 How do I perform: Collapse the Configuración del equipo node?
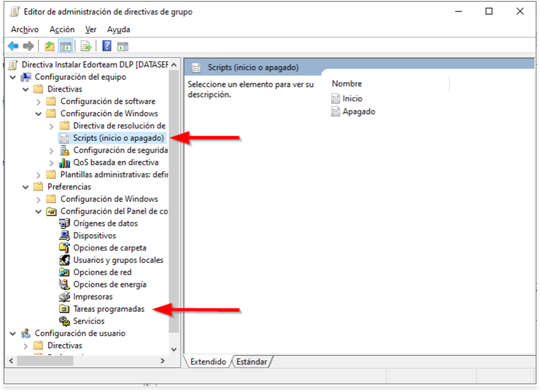coord(13,77)
